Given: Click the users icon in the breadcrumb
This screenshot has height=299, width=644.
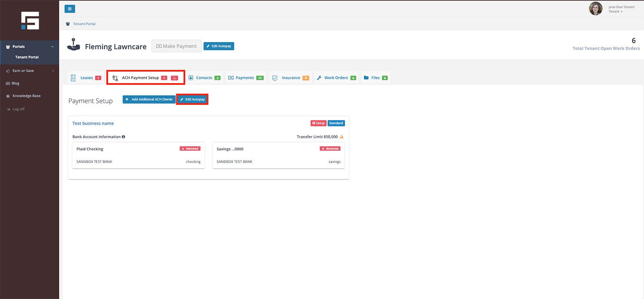Looking at the screenshot, I should coord(68,24).
